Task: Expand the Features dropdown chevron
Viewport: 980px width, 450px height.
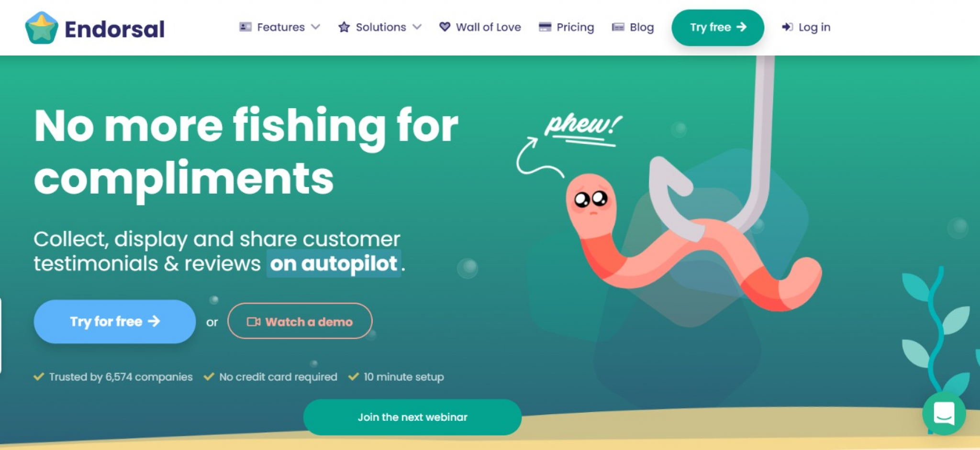Action: pos(315,27)
